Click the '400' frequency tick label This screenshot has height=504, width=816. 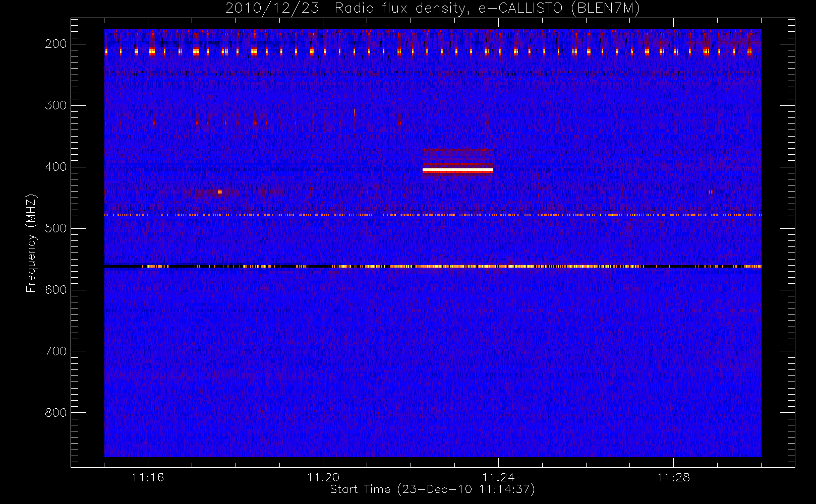click(56, 167)
